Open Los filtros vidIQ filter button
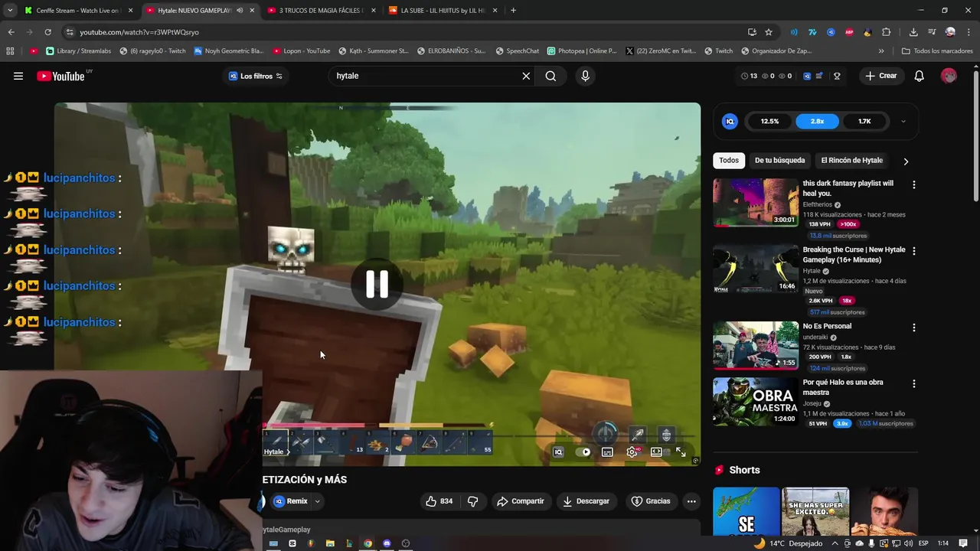Image resolution: width=980 pixels, height=551 pixels. 256,76
